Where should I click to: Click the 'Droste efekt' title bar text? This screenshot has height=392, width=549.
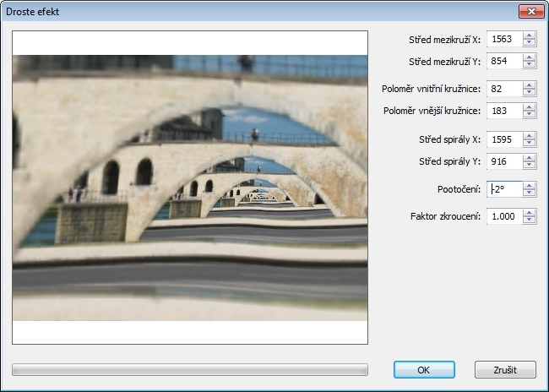pos(33,12)
